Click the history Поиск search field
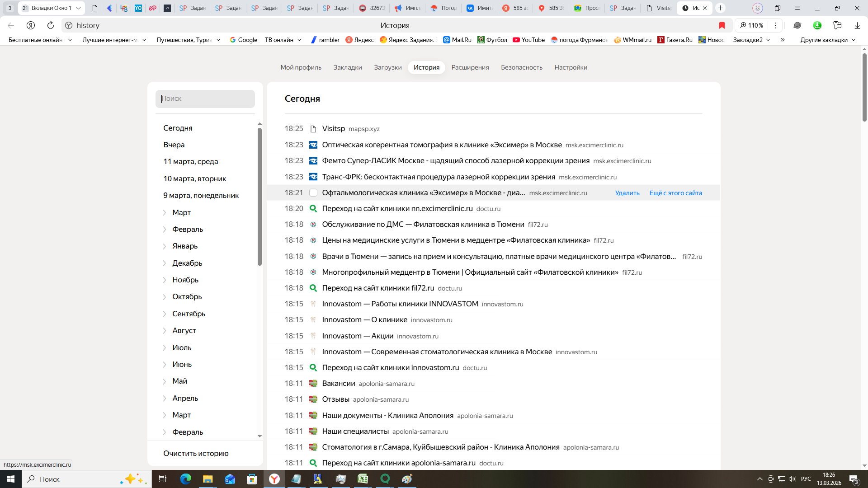 [205, 99]
